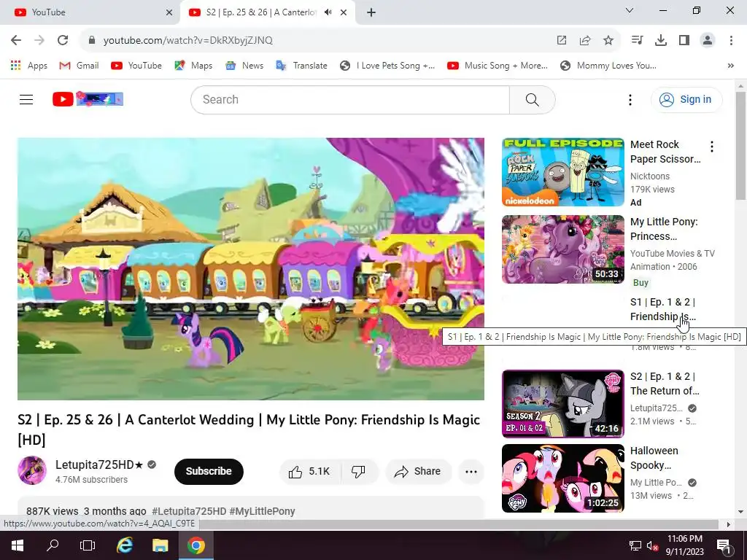Open the Maps bookmark
747x560 pixels.
click(x=193, y=66)
